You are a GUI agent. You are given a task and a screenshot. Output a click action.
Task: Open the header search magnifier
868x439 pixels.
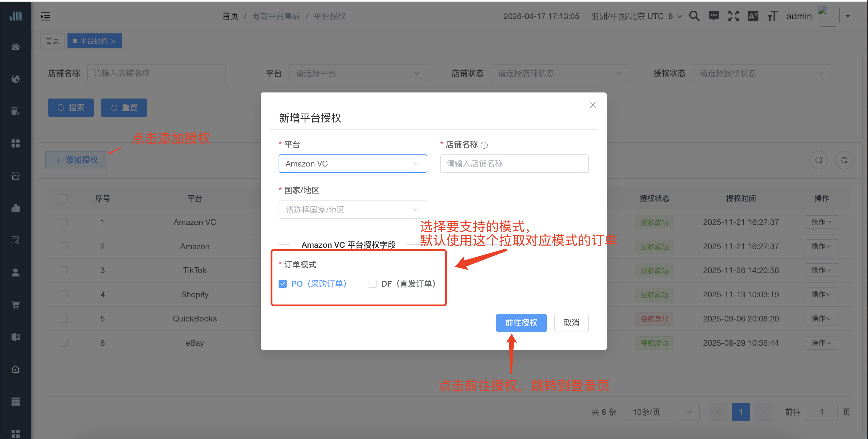694,16
